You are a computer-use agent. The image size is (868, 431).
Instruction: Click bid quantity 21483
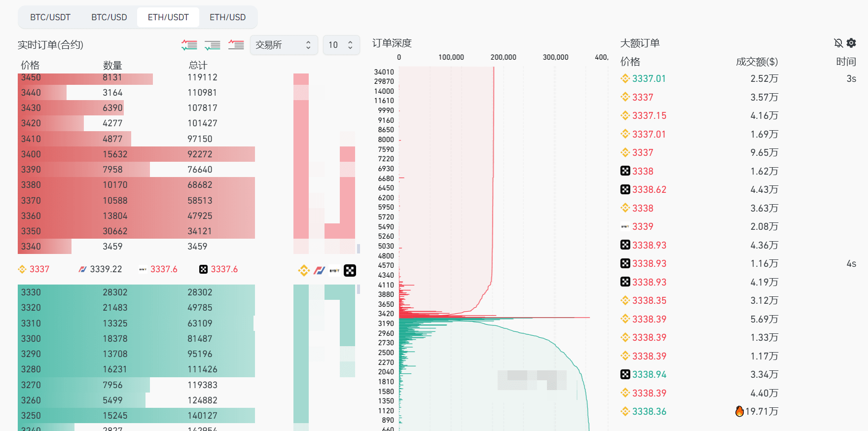pyautogui.click(x=115, y=308)
